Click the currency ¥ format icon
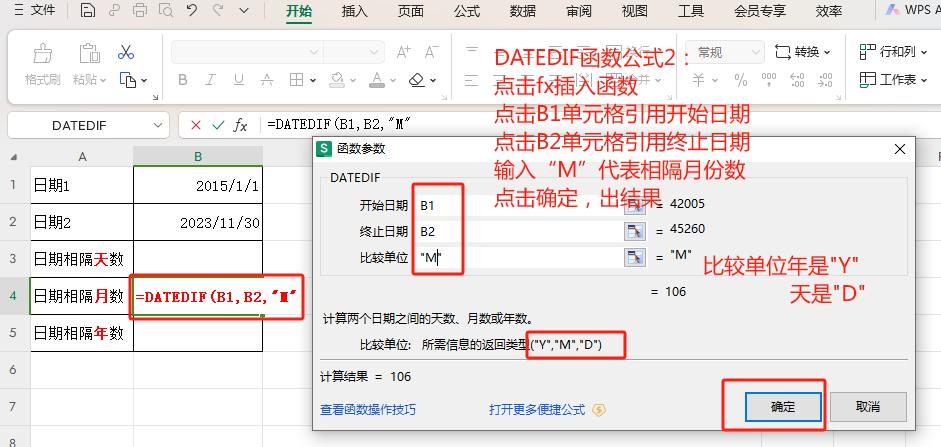 699,80
